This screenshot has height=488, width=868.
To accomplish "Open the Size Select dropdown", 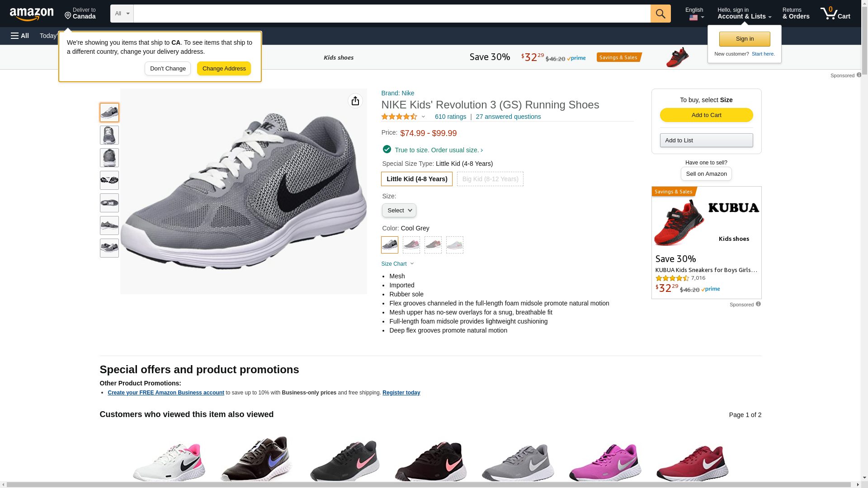I will tap(399, 211).
